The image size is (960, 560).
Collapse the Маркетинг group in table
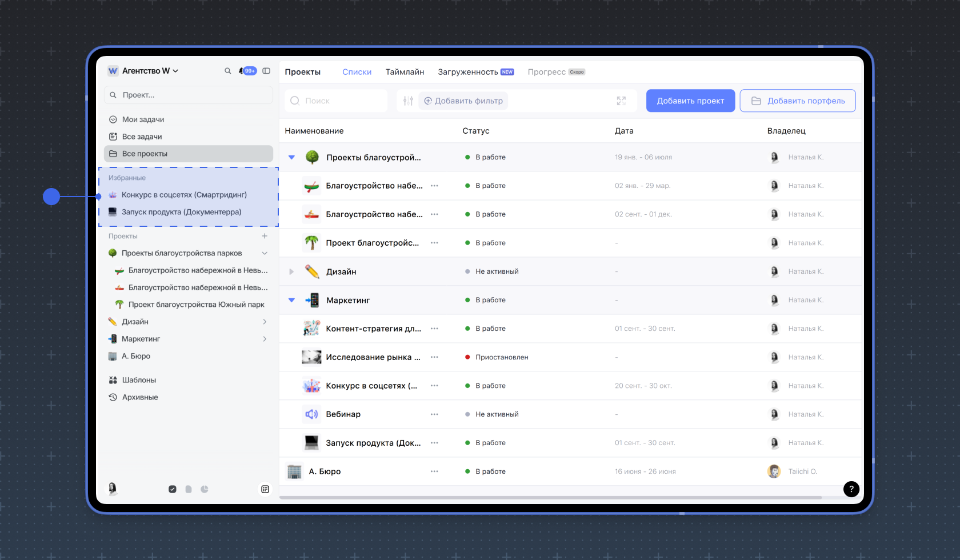(291, 300)
